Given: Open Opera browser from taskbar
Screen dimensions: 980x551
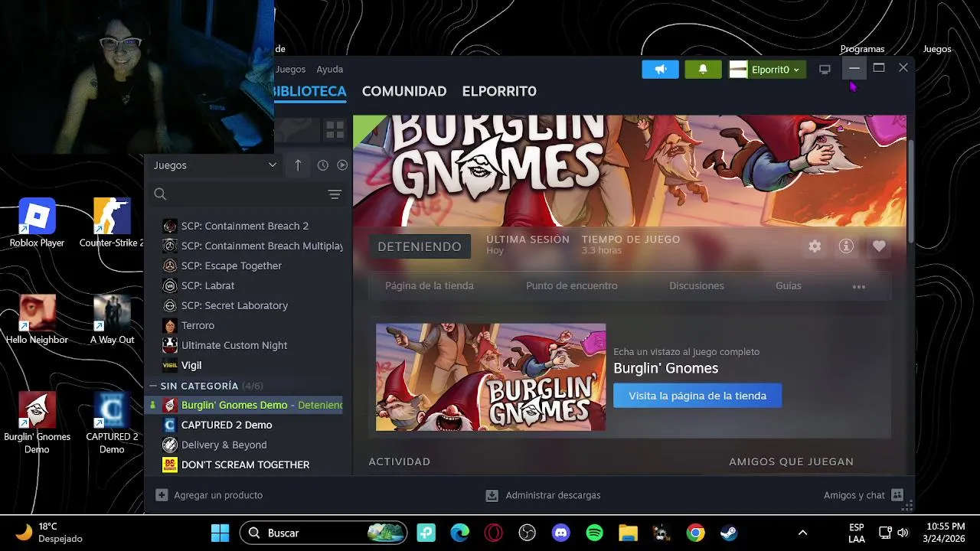Looking at the screenshot, I should [494, 533].
